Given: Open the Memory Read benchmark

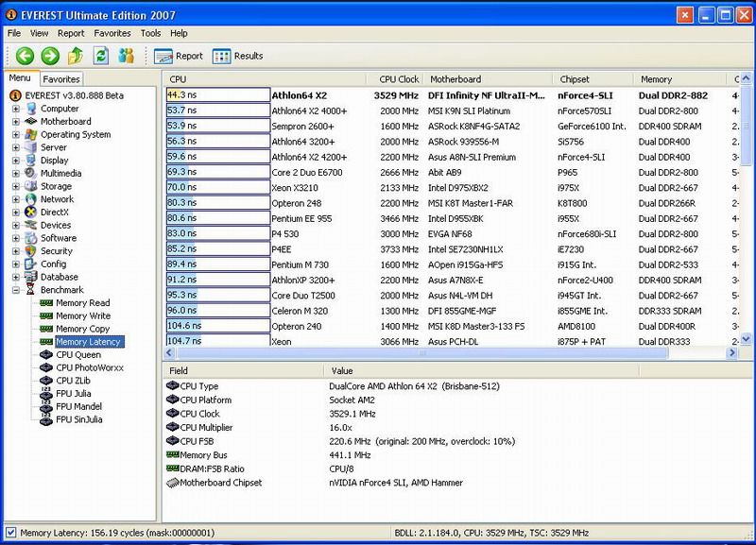Looking at the screenshot, I should click(82, 302).
